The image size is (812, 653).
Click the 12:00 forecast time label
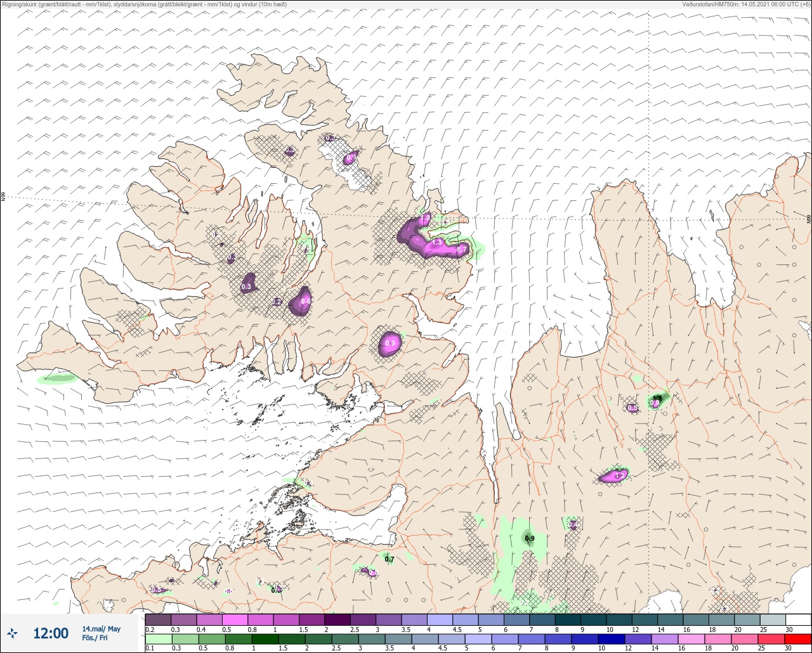[x=51, y=633]
